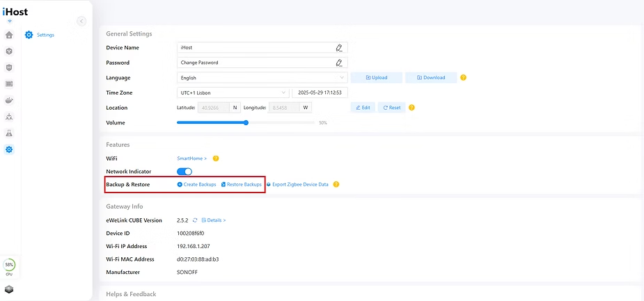Select the Settings item in side panel
The height and width of the screenshot is (301, 644).
click(45, 35)
